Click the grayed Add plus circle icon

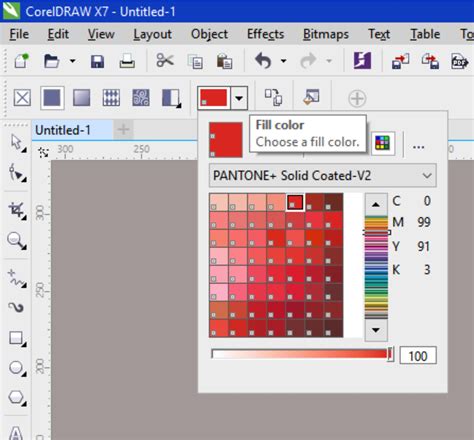click(x=357, y=99)
